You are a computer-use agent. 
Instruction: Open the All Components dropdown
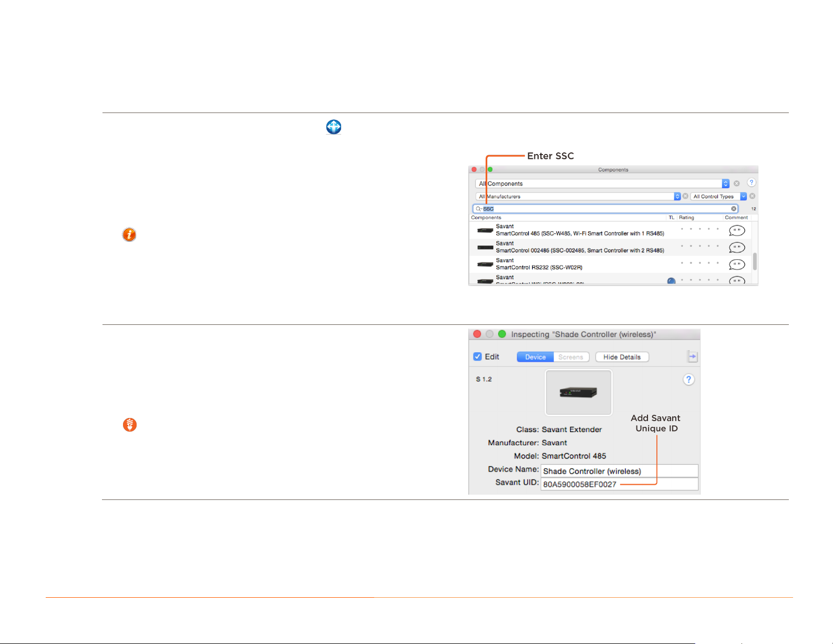pyautogui.click(x=602, y=183)
